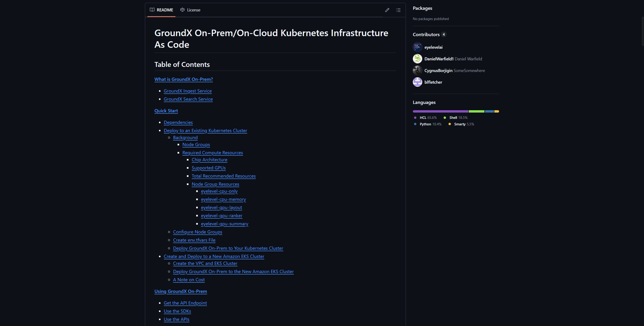Open DanielWarfield1 contributor avatar
The image size is (644, 326).
[x=417, y=59]
